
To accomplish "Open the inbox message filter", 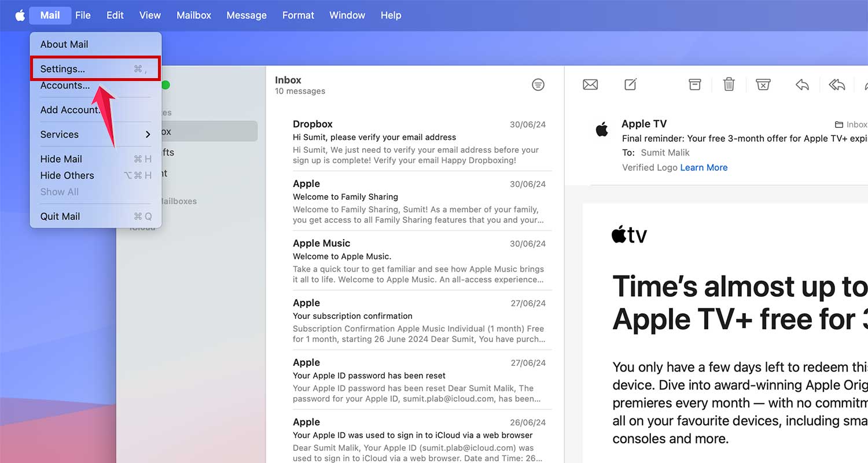I will click(538, 84).
